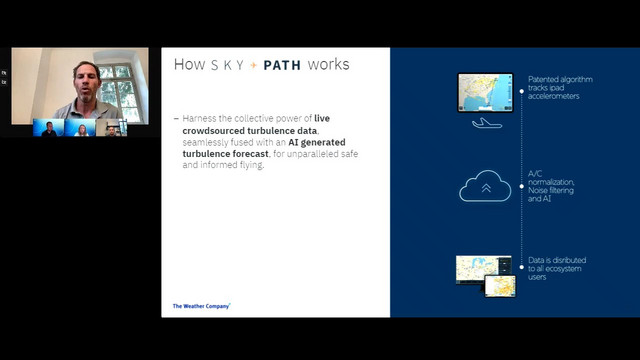Click the cloud upload icon

click(485, 186)
